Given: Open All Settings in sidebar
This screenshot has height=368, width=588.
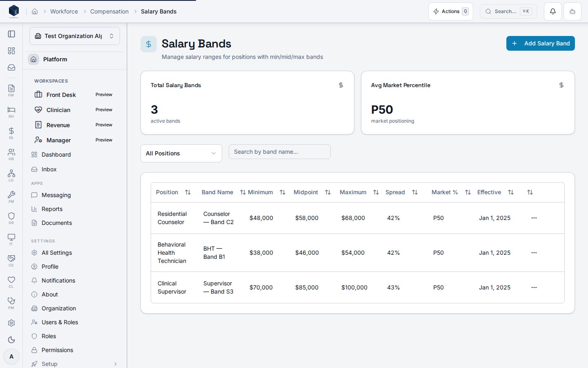Looking at the screenshot, I should click(75, 253).
